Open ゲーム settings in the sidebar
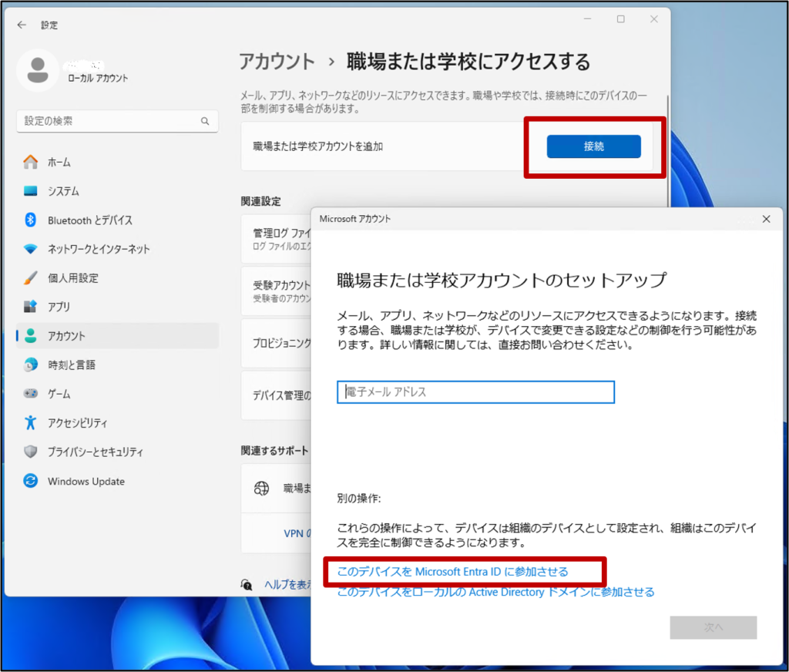The width and height of the screenshot is (789, 672). click(x=117, y=394)
